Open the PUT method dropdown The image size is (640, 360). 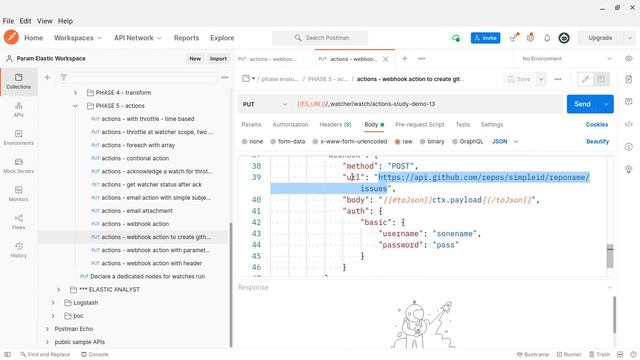[264, 104]
